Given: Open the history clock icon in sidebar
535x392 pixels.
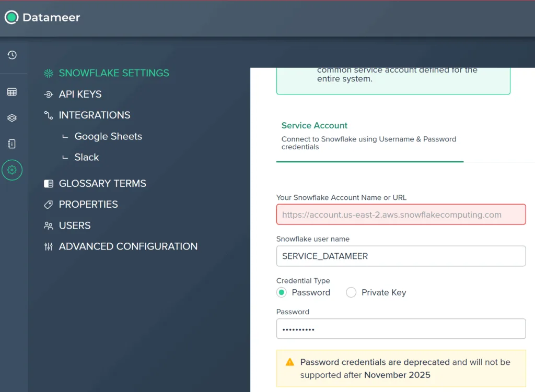Looking at the screenshot, I should pos(12,55).
